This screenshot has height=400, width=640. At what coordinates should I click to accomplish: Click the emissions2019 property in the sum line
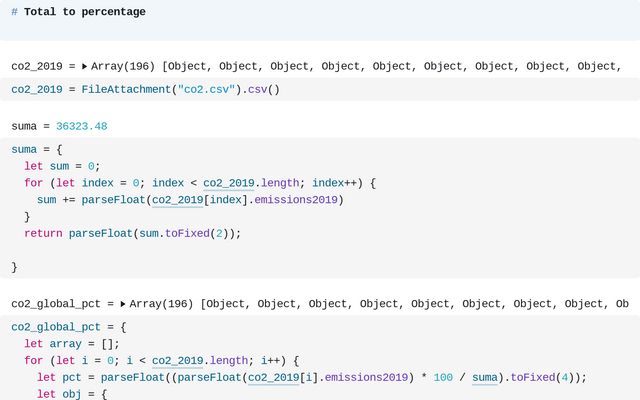296,200
